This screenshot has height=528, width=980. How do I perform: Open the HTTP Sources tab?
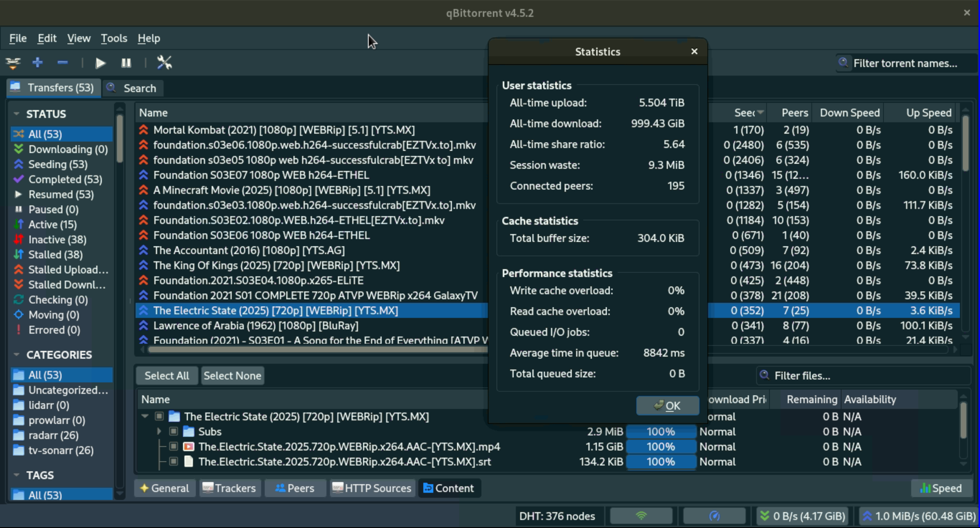click(372, 488)
